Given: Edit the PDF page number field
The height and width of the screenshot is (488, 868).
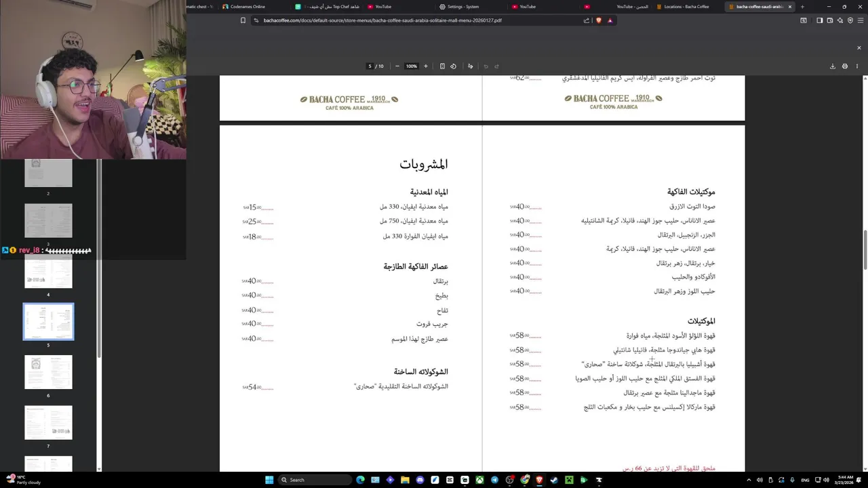Looking at the screenshot, I should tap(370, 66).
